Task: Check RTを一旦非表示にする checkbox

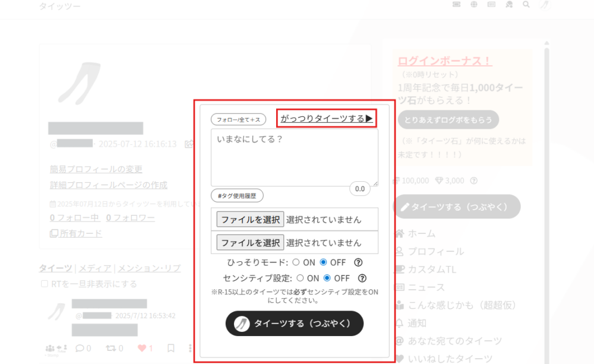Action: pos(45,284)
